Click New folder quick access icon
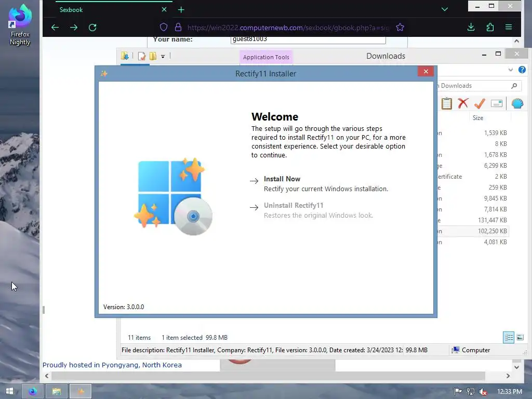This screenshot has height=399, width=532. point(153,56)
